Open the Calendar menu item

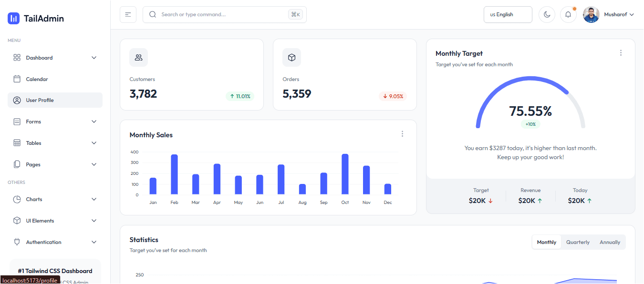tap(55, 79)
